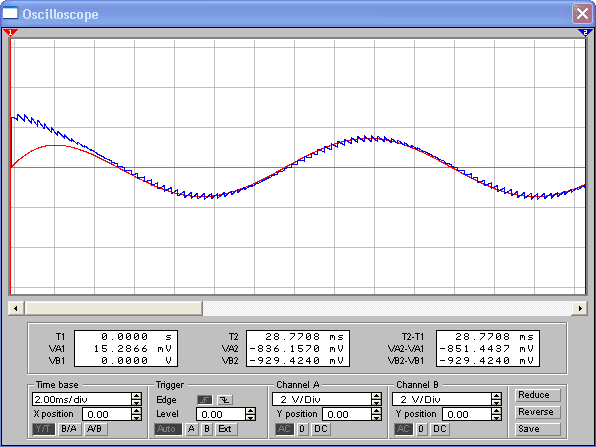Adjust the Trigger Level spinner

point(250,414)
